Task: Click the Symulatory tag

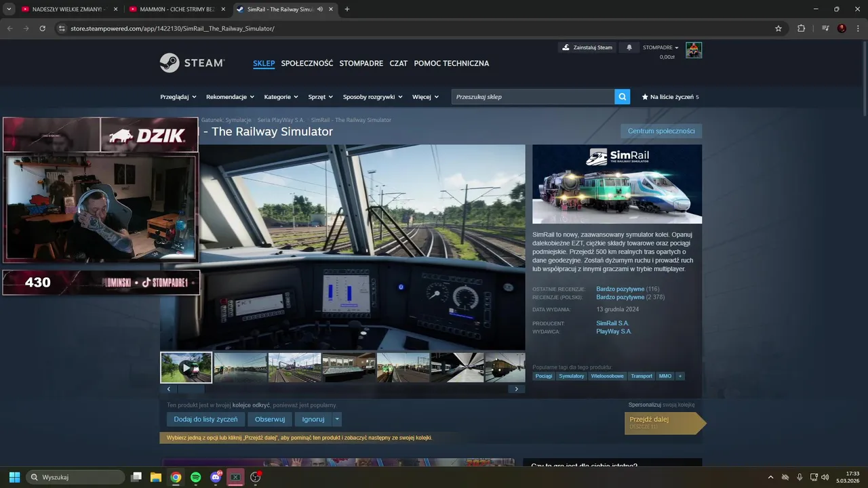Action: 572,375
